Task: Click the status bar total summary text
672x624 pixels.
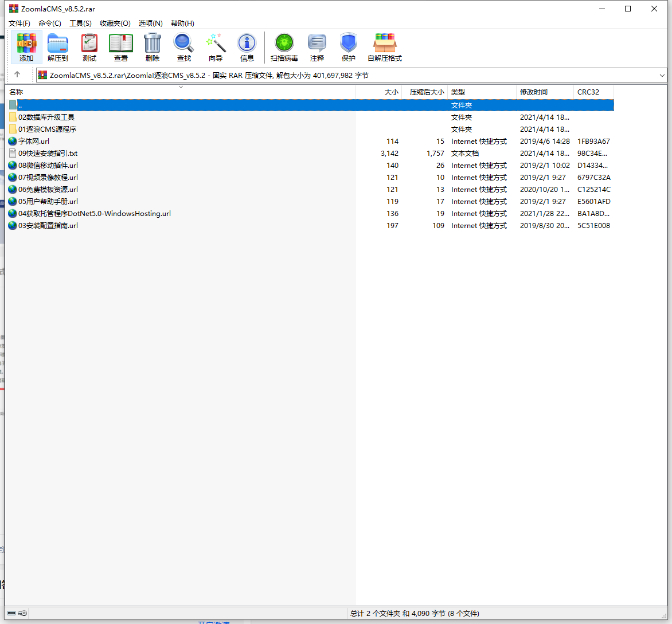Action: pos(415,613)
